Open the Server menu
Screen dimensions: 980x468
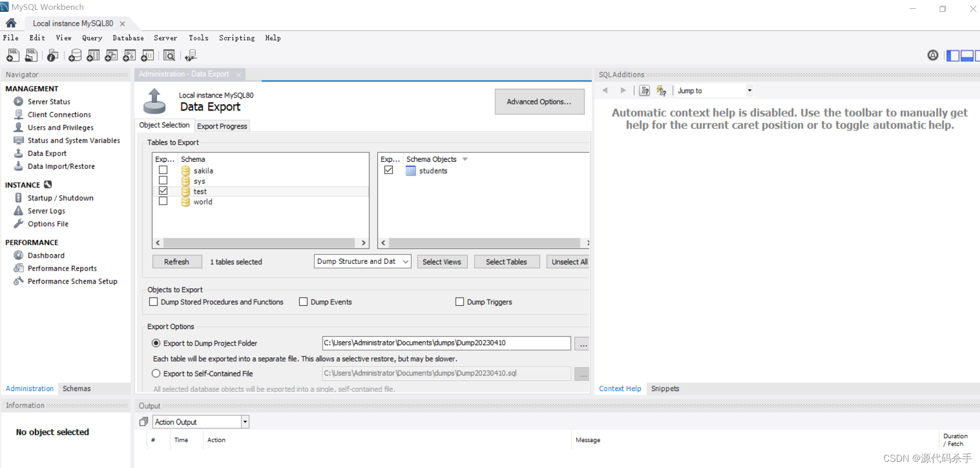pyautogui.click(x=165, y=38)
